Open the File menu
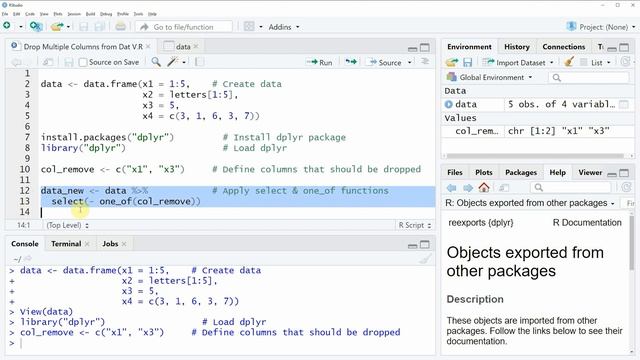This screenshot has width=640, height=360. [5, 14]
